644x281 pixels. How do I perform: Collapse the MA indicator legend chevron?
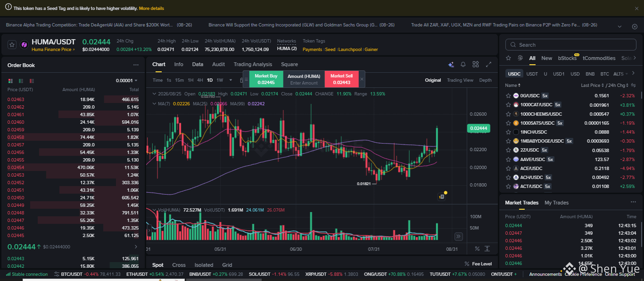pyautogui.click(x=154, y=103)
